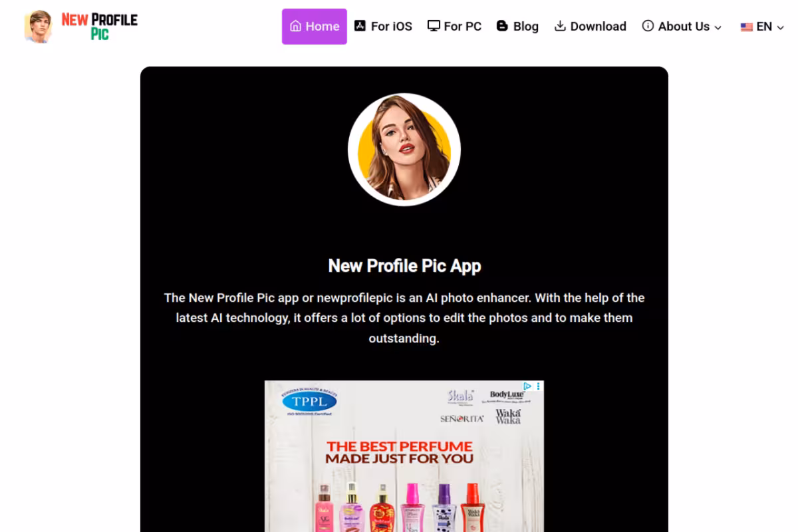The height and width of the screenshot is (532, 798).
Task: Click the download arrow icon beside Download
Action: [560, 26]
